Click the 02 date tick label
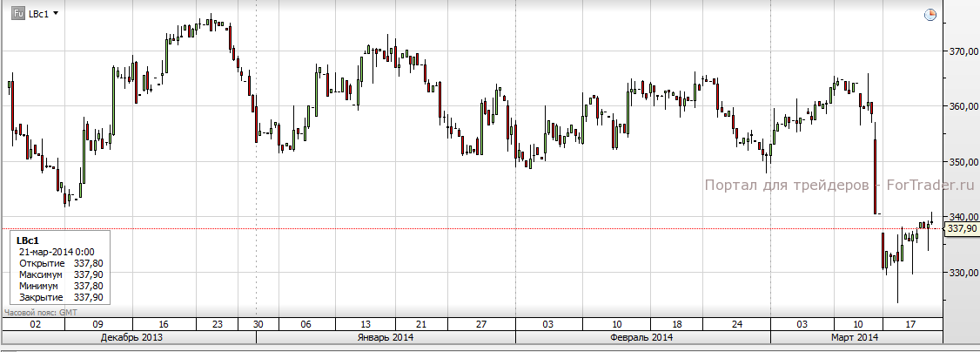 point(35,324)
